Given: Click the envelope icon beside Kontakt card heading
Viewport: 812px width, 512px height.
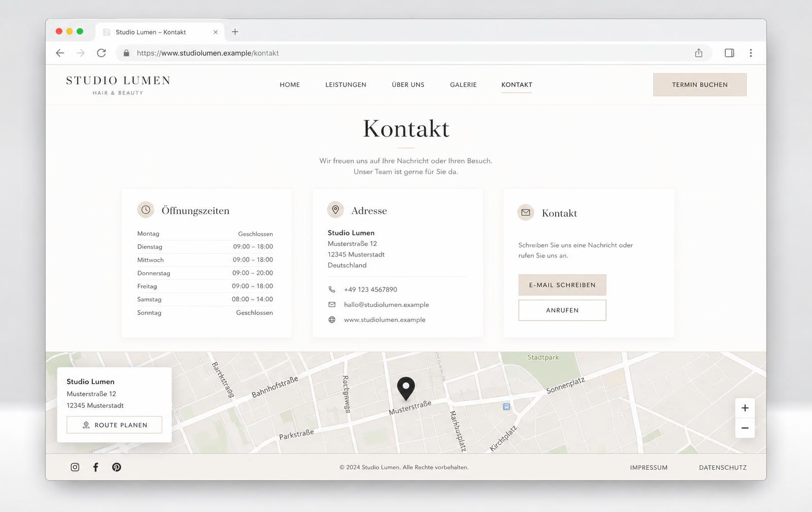Looking at the screenshot, I should pyautogui.click(x=526, y=213).
